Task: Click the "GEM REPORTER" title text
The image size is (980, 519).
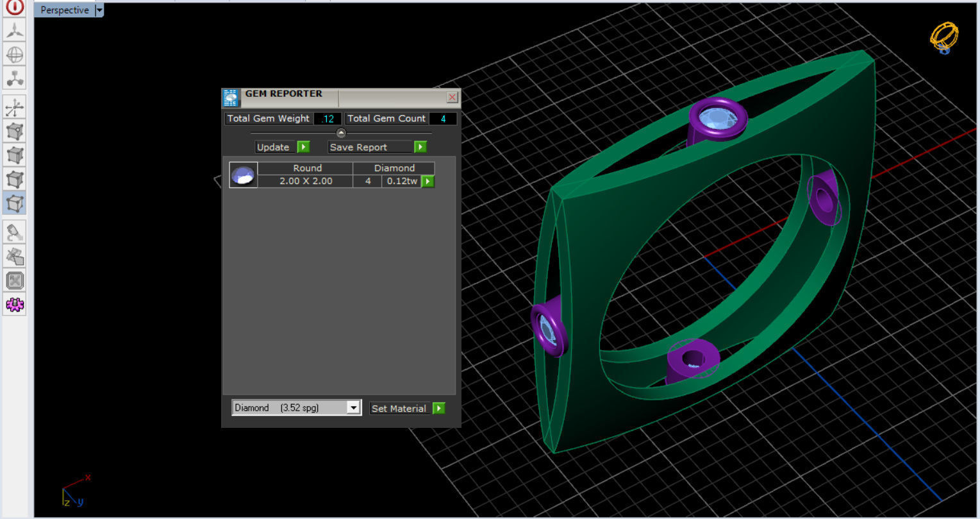Action: click(283, 94)
